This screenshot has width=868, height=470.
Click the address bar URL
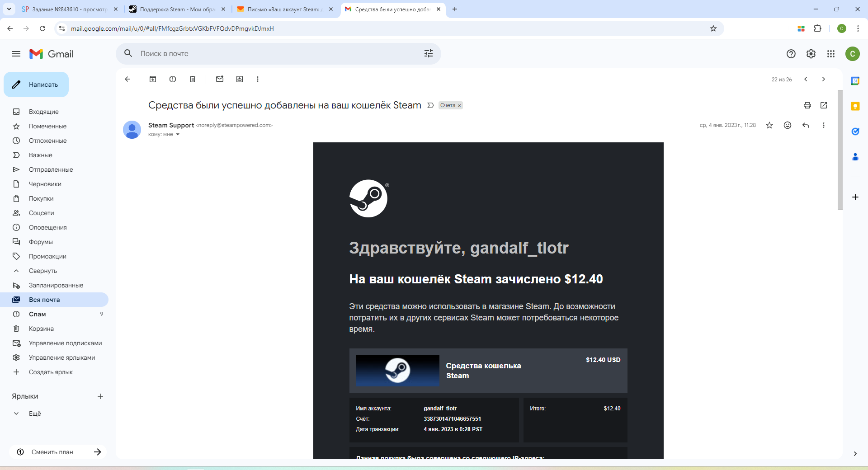click(x=172, y=28)
